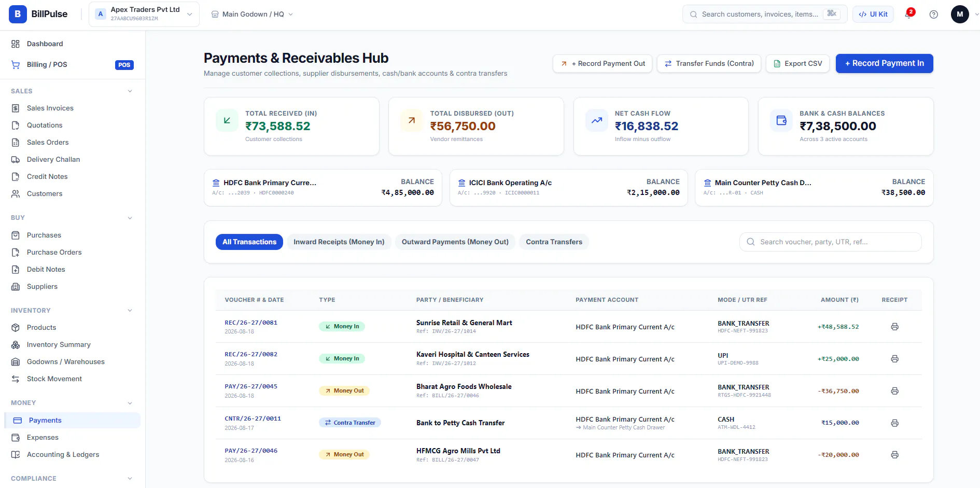Click the Products box icon in sidebar
This screenshot has width=980, height=488.
click(x=16, y=328)
